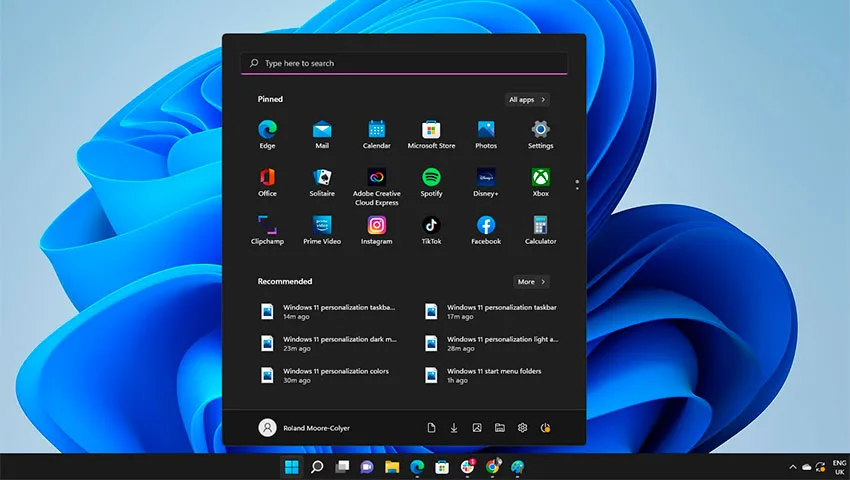
Task: Click OneDrive cloud icon in system tray
Action: 807,467
